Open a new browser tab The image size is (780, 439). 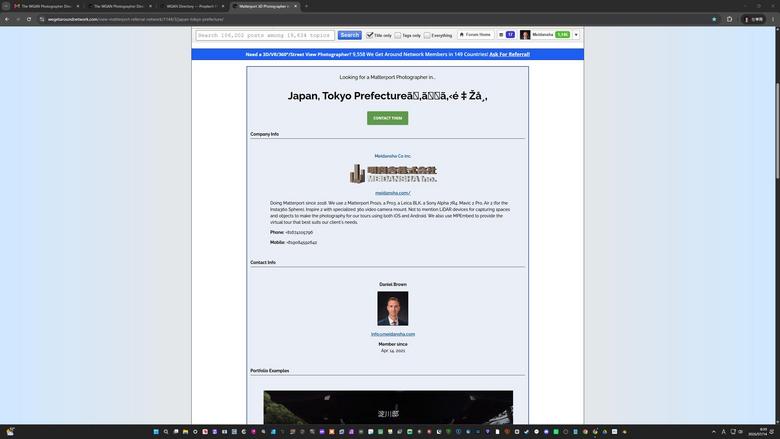coord(306,6)
